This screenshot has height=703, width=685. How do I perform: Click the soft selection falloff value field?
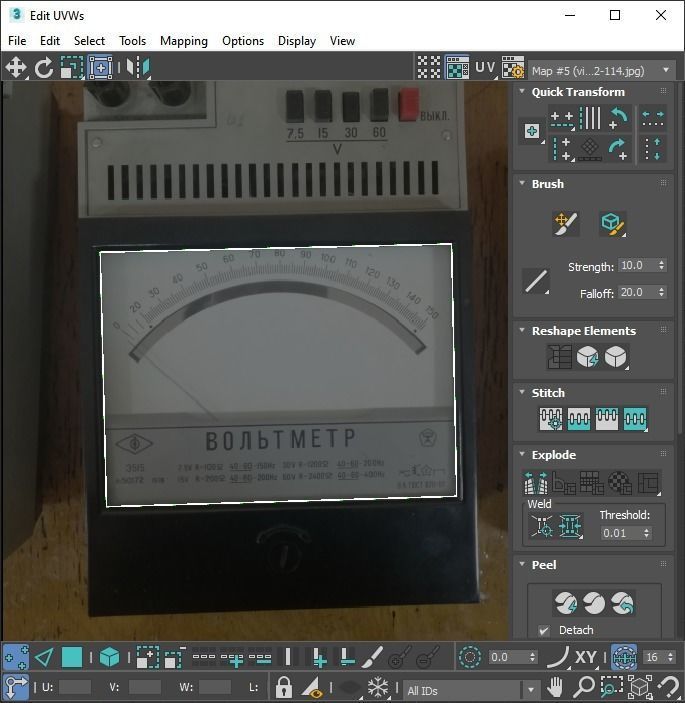507,657
